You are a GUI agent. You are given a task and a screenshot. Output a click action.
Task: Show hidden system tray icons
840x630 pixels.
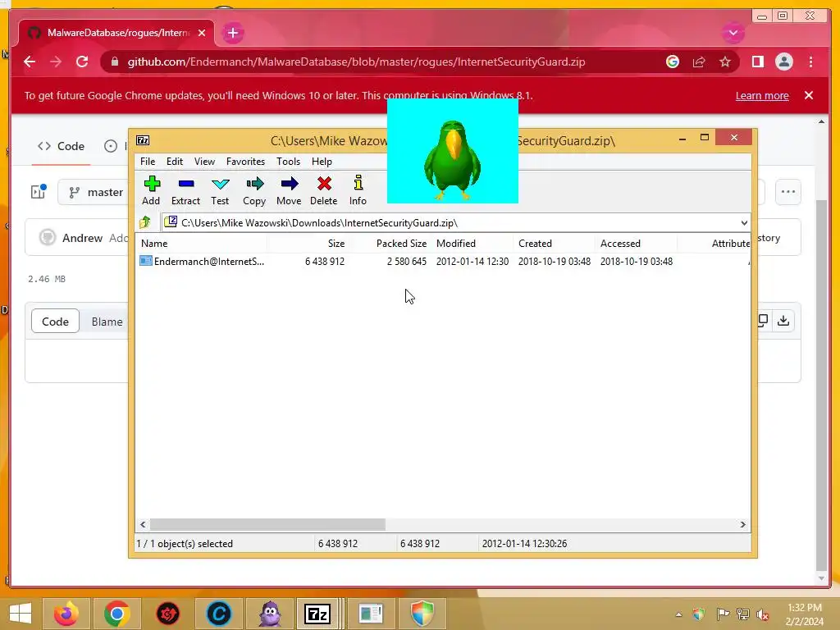[678, 614]
